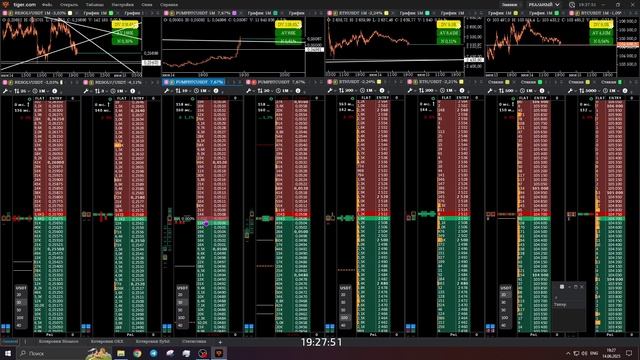This screenshot has width=640, height=360.
Task: Select 100 USDT volume in ETHUSDT -2,24% order book
Action: tap(344, 318)
